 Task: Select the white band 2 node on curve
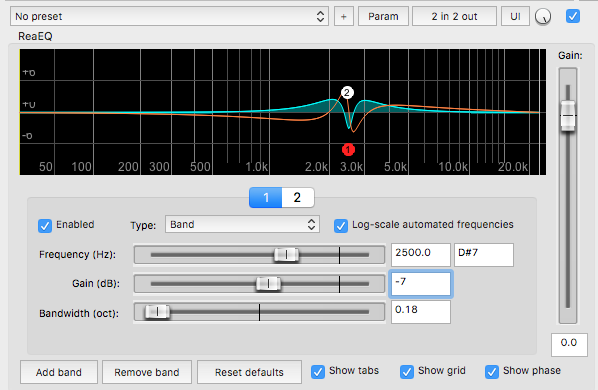click(x=347, y=92)
